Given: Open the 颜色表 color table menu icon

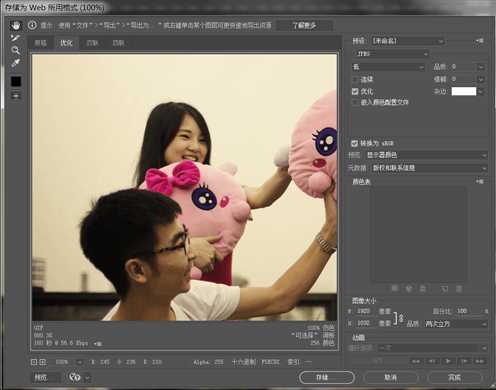Looking at the screenshot, I should click(x=480, y=182).
